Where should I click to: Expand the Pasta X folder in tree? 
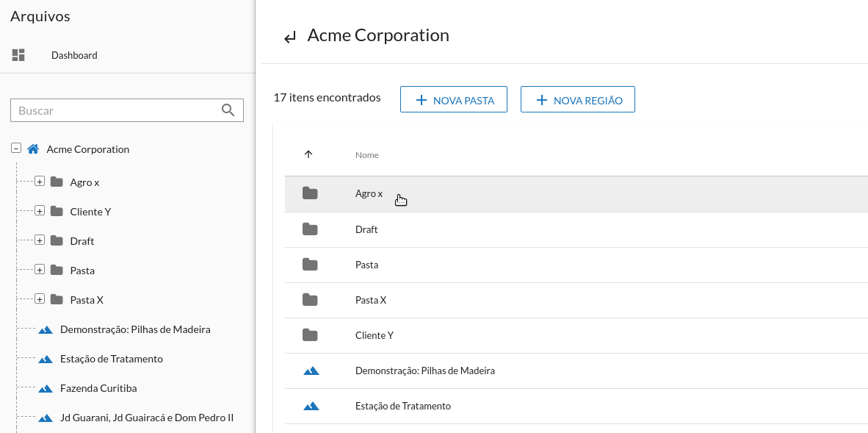pos(40,298)
